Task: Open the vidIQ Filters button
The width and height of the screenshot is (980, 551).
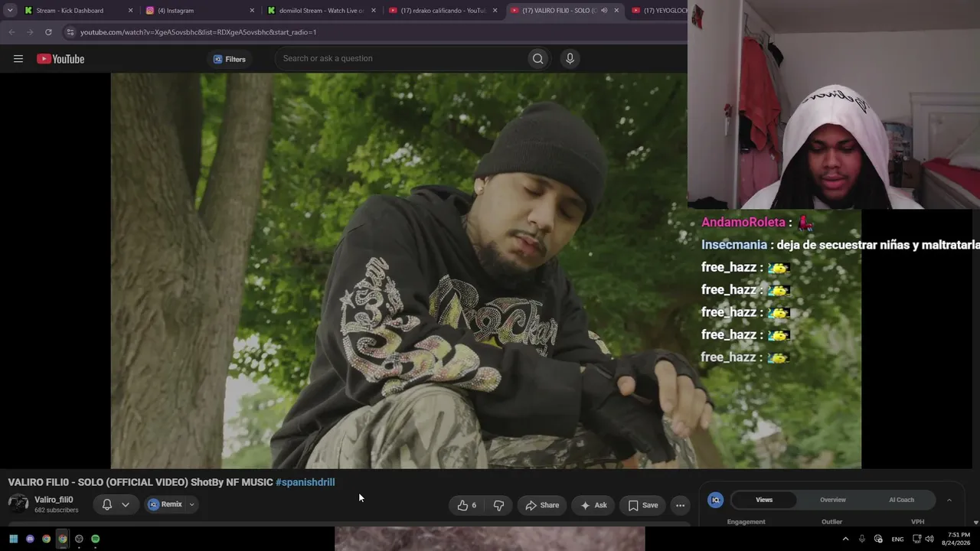Action: [230, 59]
